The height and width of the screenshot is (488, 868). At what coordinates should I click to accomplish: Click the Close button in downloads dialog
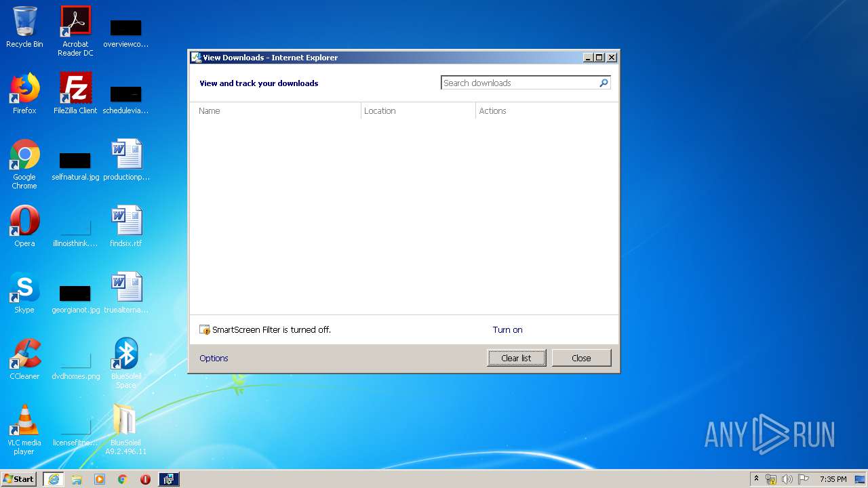click(x=581, y=358)
